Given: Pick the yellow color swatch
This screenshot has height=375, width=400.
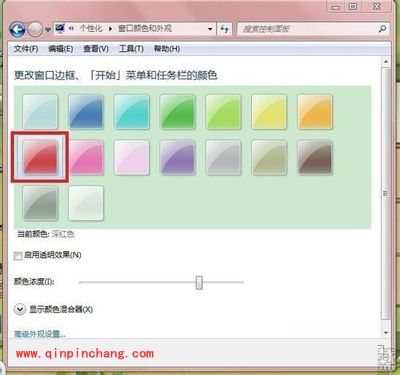Looking at the screenshot, I should [269, 112].
